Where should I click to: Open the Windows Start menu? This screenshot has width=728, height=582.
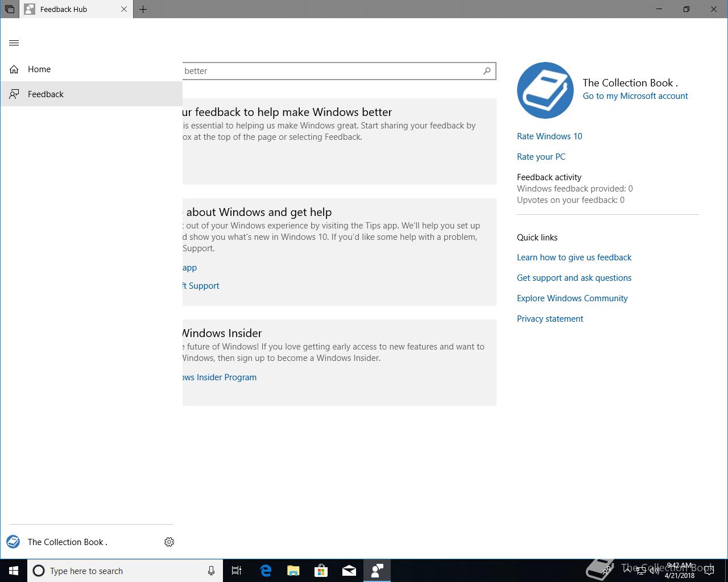14,571
